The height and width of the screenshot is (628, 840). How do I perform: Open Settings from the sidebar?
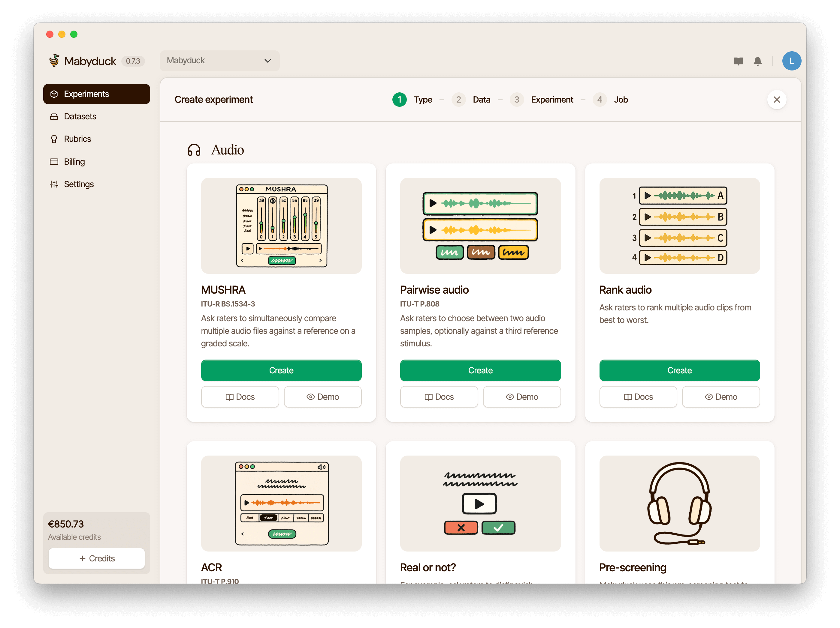tap(79, 184)
